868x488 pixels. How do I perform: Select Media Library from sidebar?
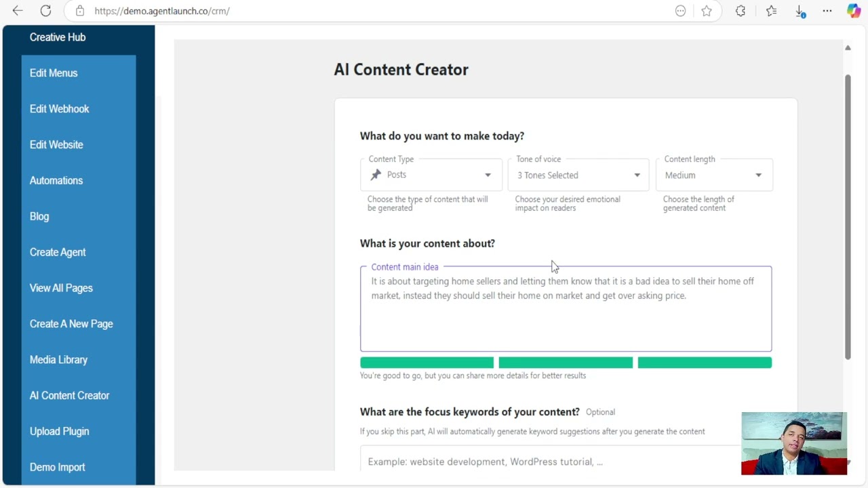tap(58, 360)
